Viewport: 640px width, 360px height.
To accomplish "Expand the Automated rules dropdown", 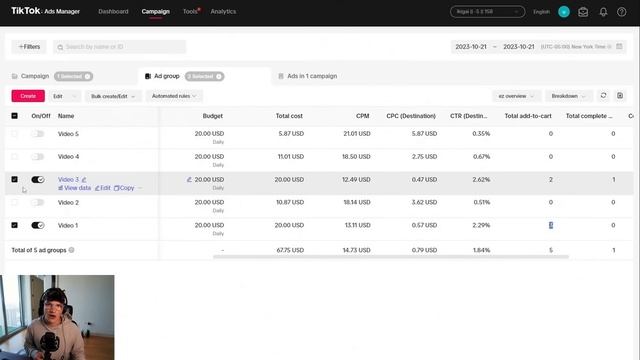I will (174, 96).
